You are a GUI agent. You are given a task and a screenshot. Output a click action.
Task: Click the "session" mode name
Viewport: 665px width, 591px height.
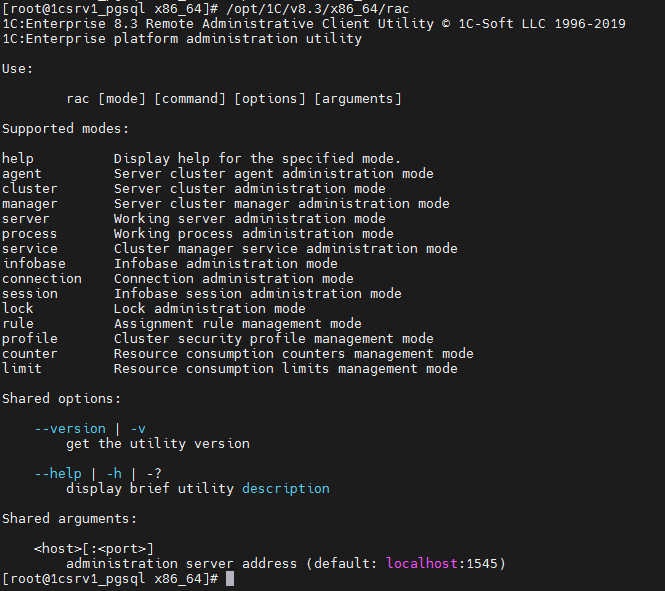30,294
